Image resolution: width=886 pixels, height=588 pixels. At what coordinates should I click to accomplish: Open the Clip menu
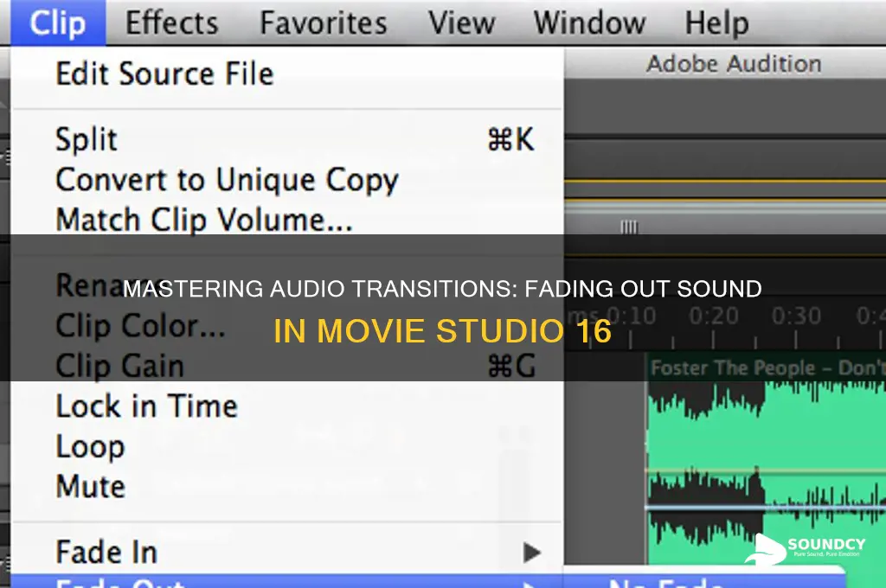[x=58, y=23]
